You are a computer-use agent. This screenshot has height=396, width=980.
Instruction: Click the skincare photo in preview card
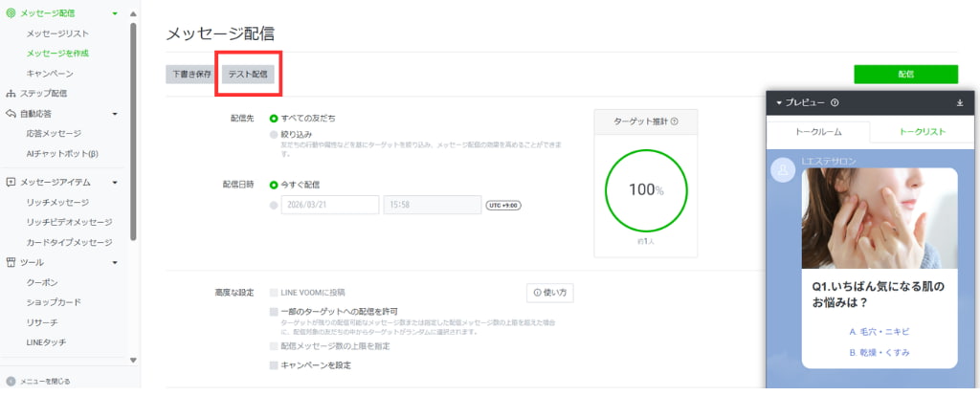point(880,218)
